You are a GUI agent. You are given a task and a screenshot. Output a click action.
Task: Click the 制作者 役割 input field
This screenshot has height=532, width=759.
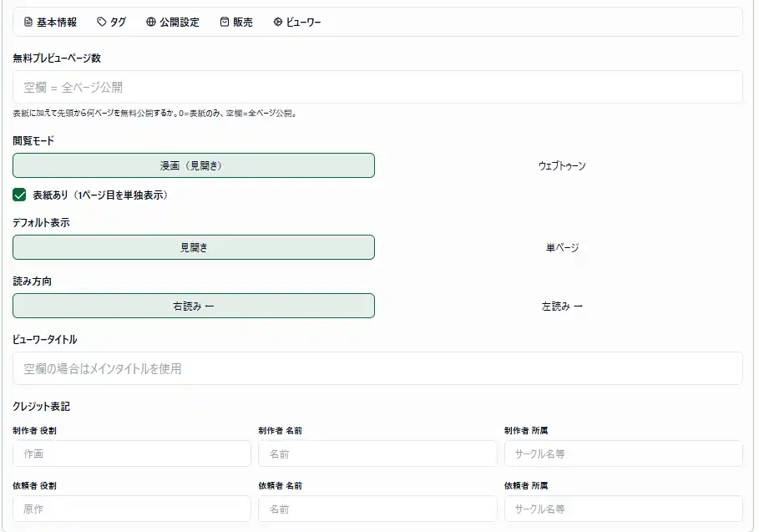click(132, 453)
